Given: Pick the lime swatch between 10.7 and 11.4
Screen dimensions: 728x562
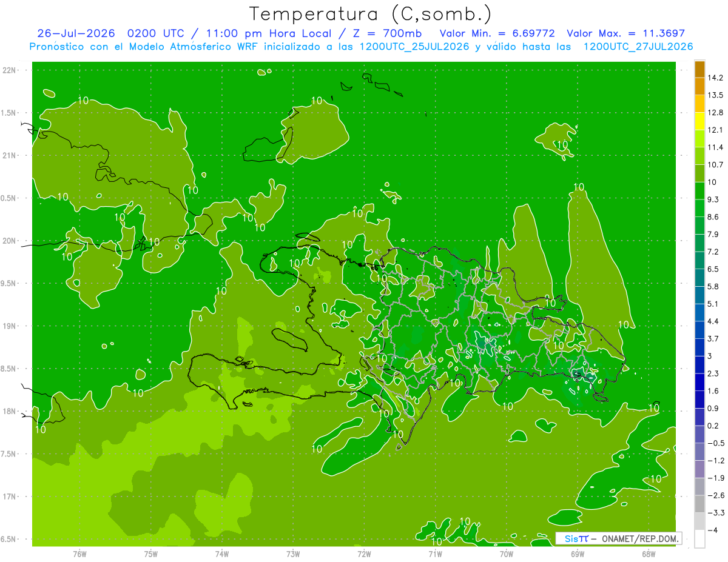Looking at the screenshot, I should click(699, 156).
